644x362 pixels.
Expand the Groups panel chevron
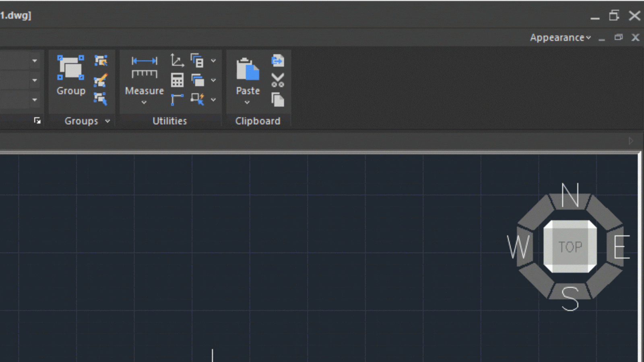point(107,121)
